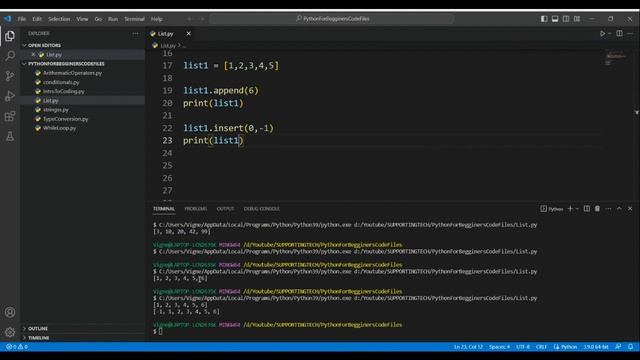This screenshot has width=640, height=360.
Task: Open errors and warnings status item
Action: pyautogui.click(x=17, y=347)
